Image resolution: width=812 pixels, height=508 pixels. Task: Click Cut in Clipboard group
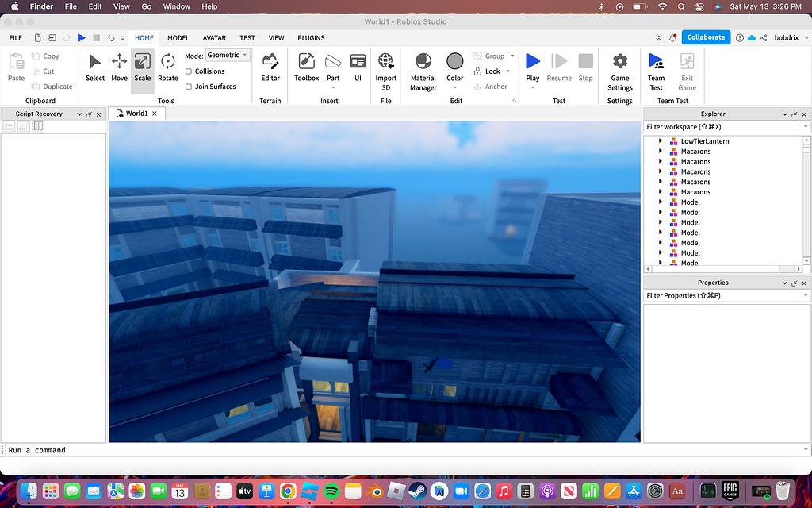coord(44,71)
